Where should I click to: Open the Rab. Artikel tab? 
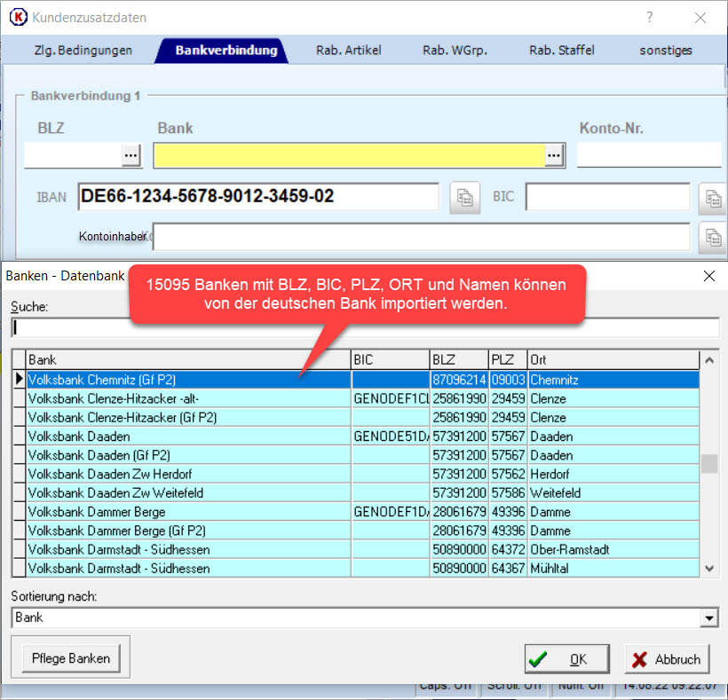[x=348, y=51]
